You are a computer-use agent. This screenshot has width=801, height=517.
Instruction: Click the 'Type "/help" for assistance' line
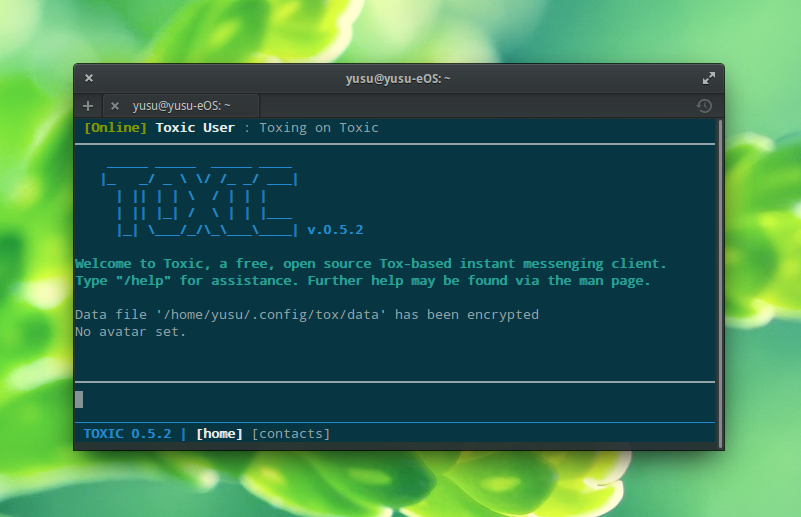pos(363,280)
